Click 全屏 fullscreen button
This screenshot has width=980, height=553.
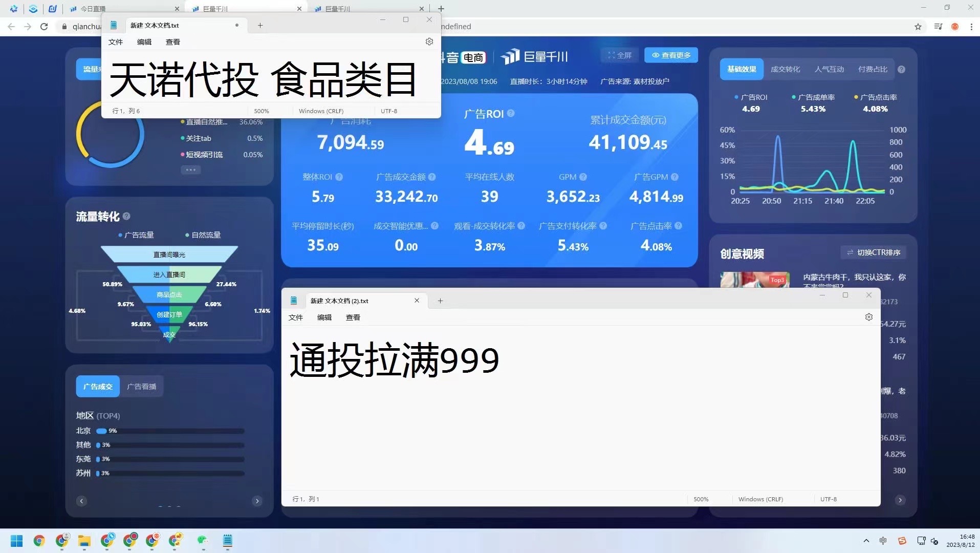coord(620,55)
